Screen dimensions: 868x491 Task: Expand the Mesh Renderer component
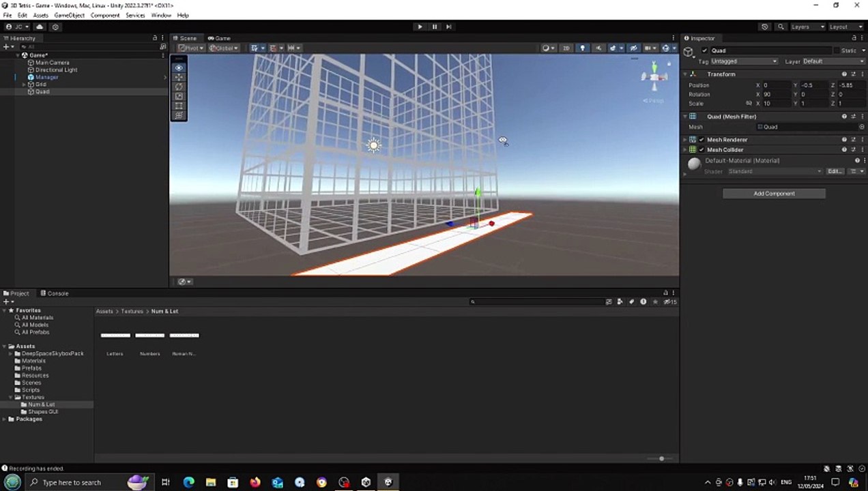(686, 140)
